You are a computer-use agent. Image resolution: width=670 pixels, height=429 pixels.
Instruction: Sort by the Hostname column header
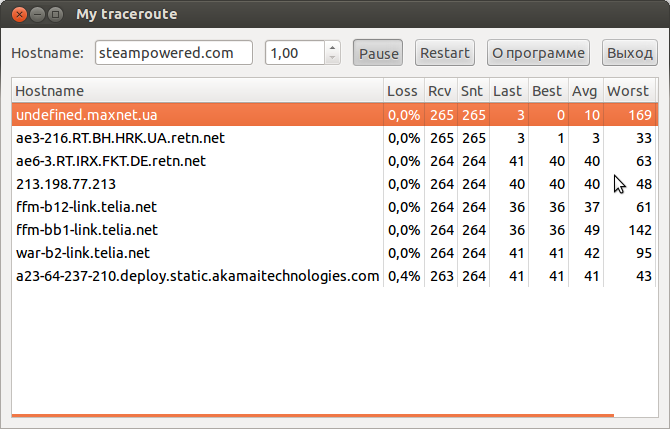(197, 91)
